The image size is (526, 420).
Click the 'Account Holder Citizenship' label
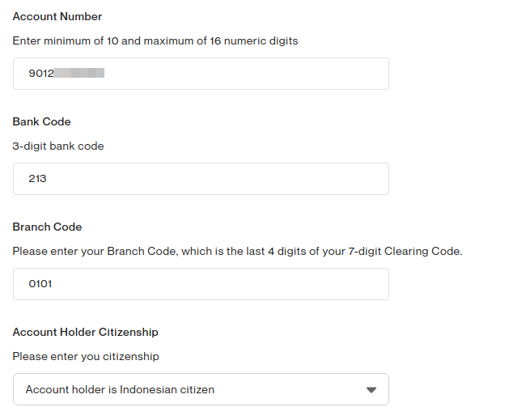86,332
